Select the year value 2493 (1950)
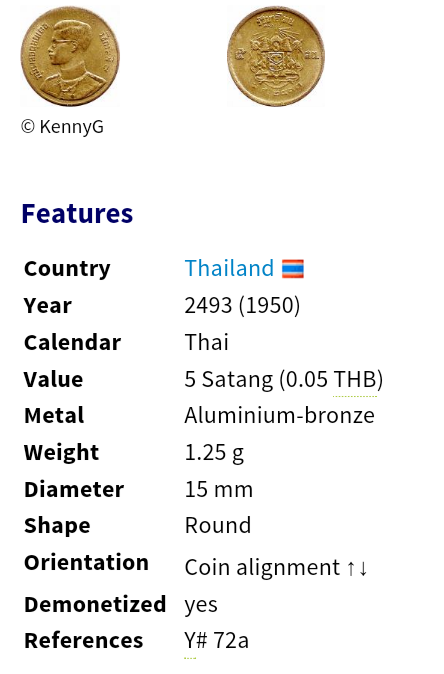444x674 pixels. click(x=242, y=306)
